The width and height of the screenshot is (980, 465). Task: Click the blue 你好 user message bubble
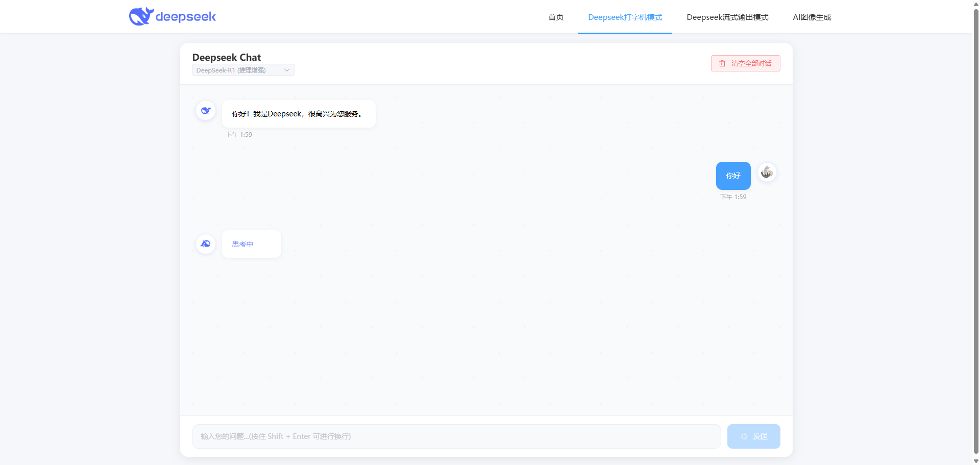733,176
